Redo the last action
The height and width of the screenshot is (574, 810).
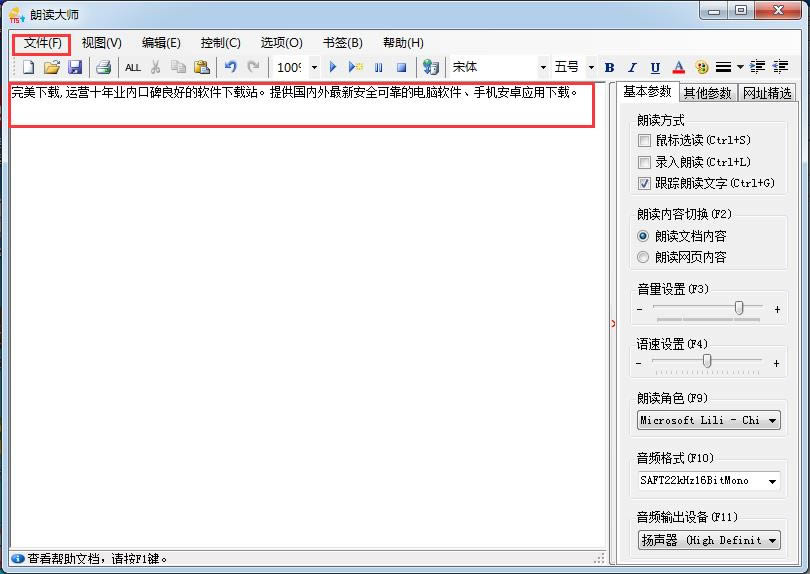point(253,67)
